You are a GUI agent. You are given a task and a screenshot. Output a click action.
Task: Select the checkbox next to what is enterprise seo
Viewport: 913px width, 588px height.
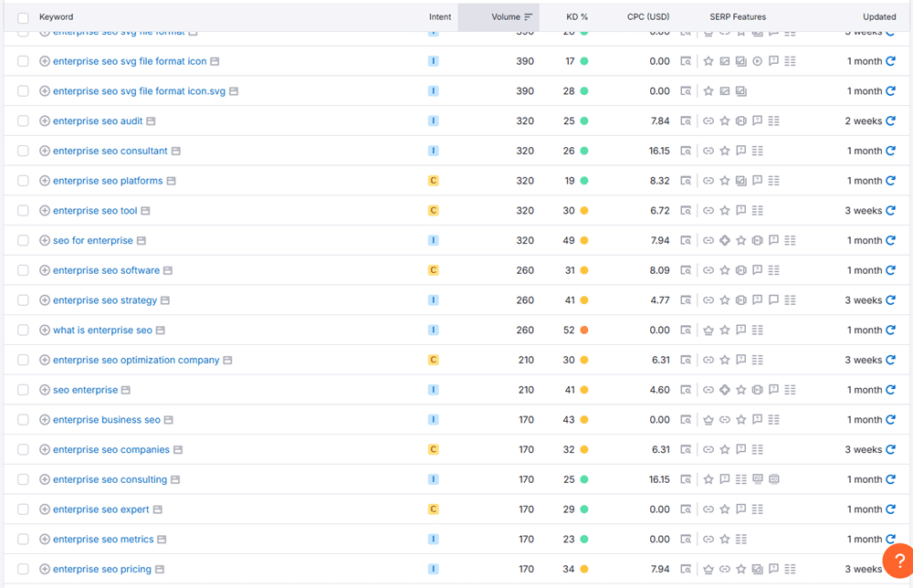click(23, 330)
